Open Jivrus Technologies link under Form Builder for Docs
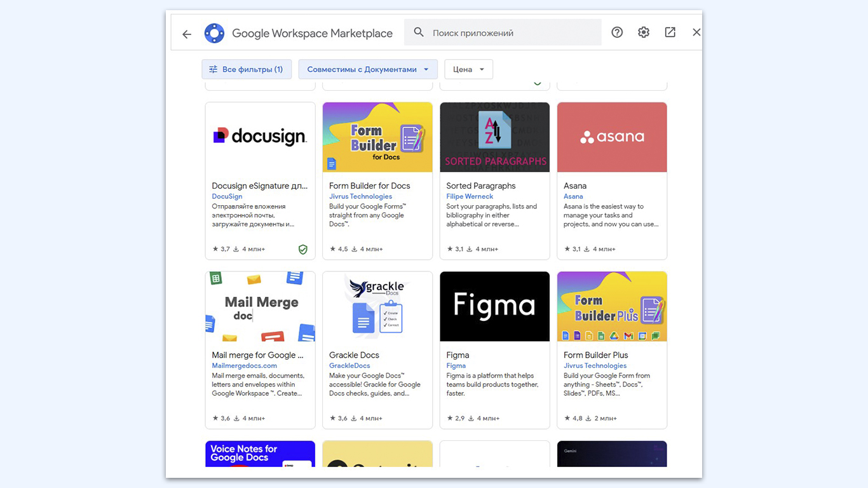This screenshot has width=868, height=488. [x=360, y=196]
